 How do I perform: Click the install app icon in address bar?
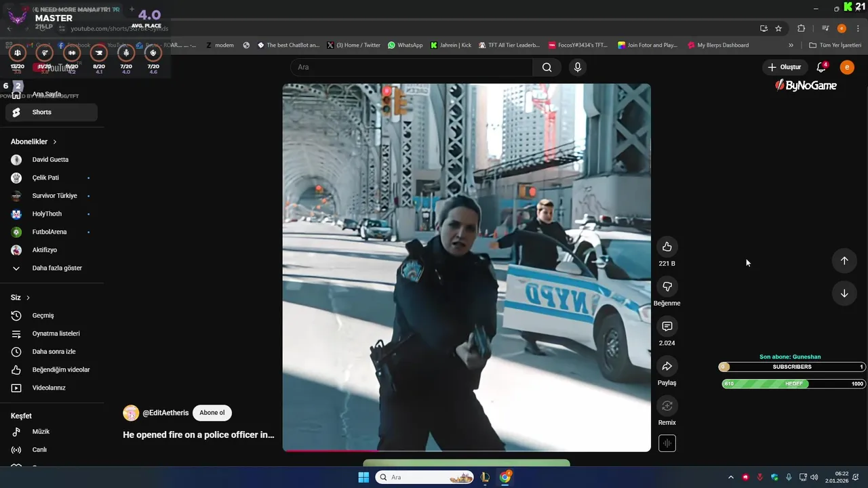(x=764, y=28)
